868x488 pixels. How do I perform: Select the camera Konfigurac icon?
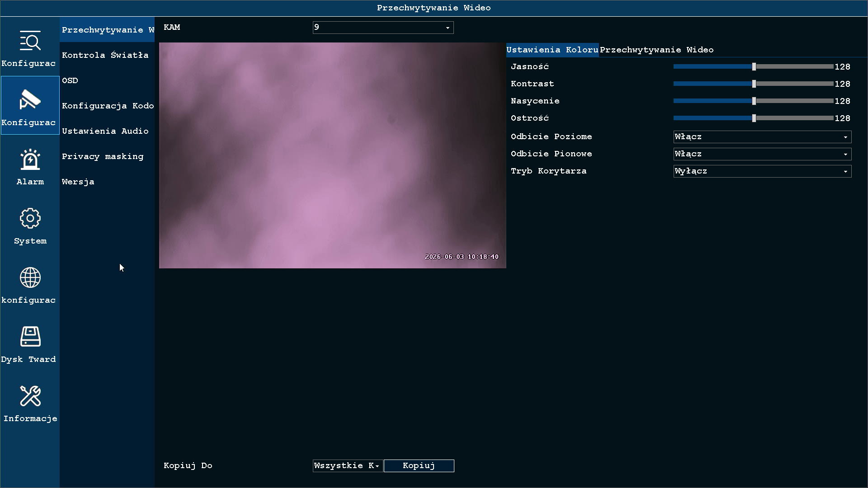[30, 105]
